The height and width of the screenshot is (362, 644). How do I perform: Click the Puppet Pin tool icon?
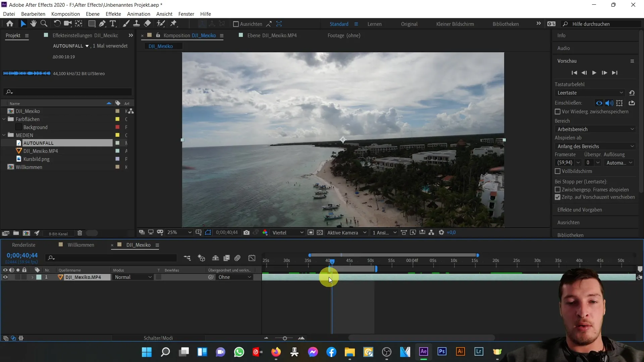pos(173,24)
